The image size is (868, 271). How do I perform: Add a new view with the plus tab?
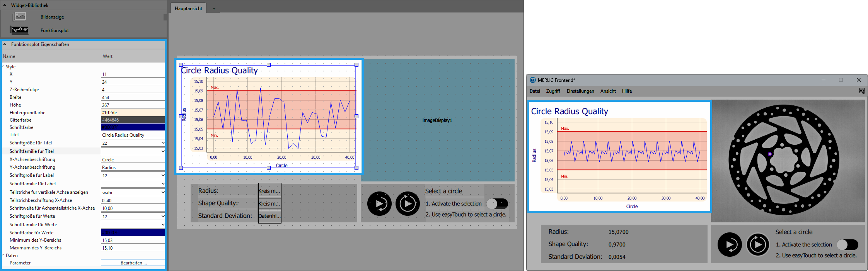pos(214,8)
